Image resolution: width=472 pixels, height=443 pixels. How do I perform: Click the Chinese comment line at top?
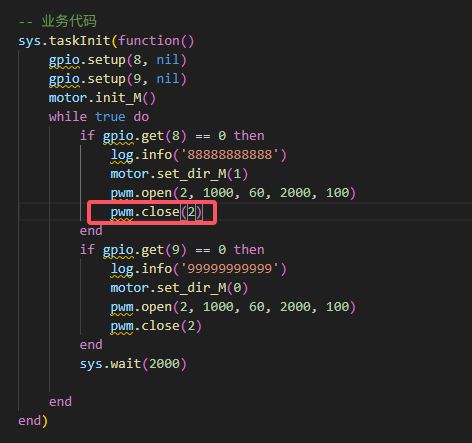(58, 21)
